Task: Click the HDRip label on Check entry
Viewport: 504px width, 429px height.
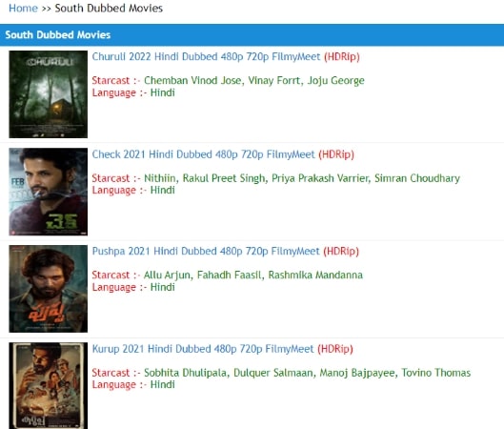Action: click(336, 154)
